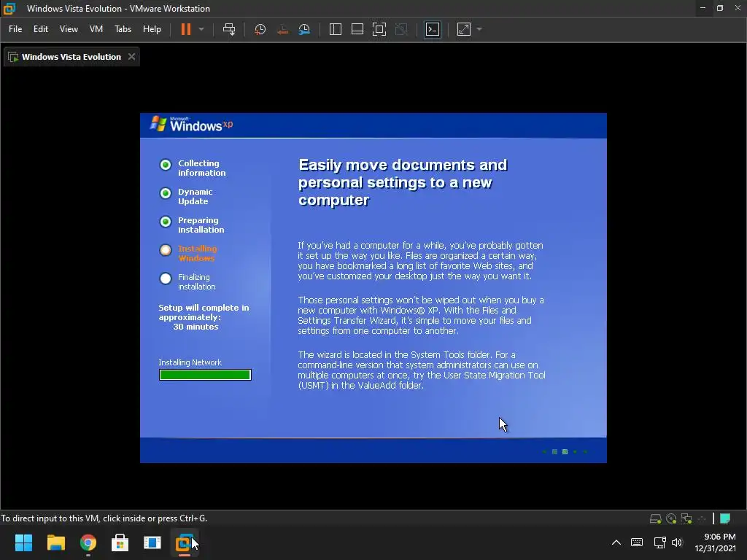Open the Tabs menu
747x560 pixels.
pyautogui.click(x=123, y=29)
